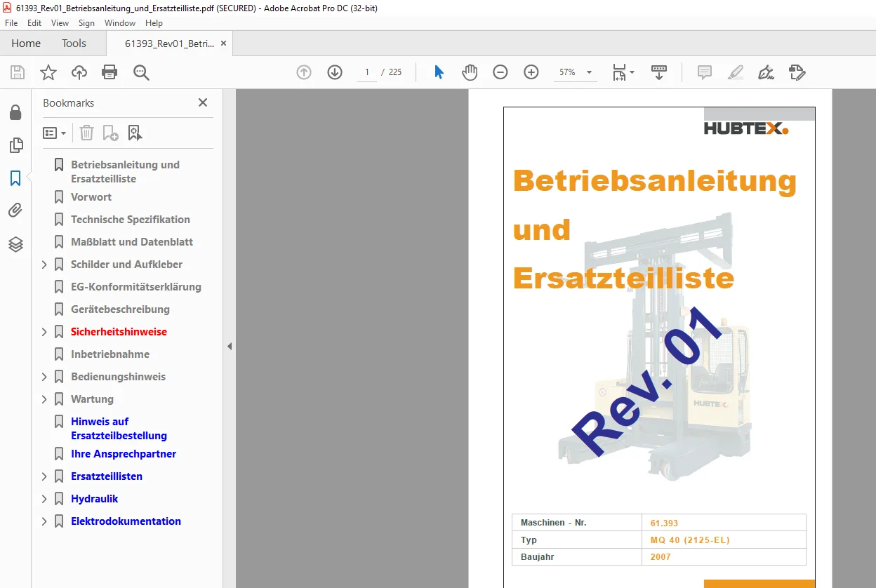The height and width of the screenshot is (588, 876).
Task: Select Gerätebeschreibung bookmark
Action: [x=120, y=309]
